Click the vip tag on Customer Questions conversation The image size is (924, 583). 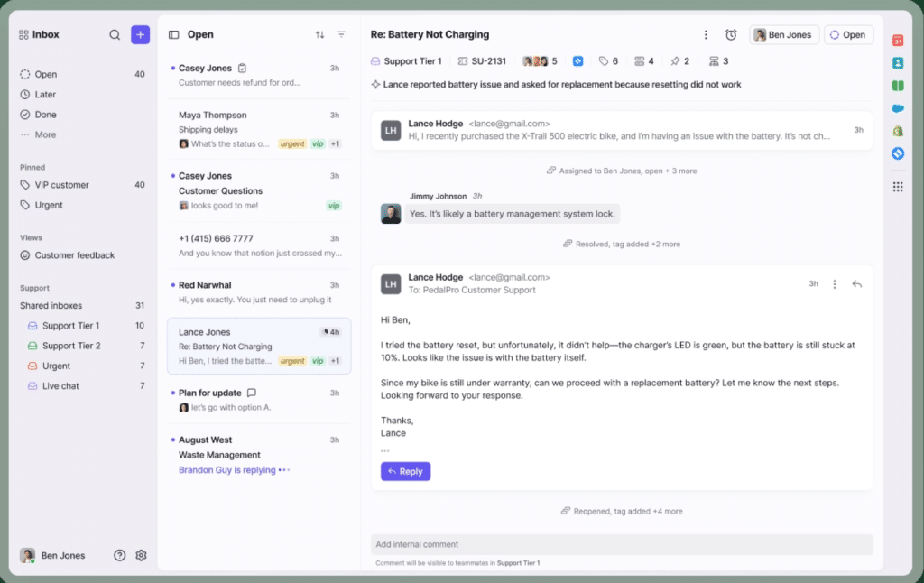pos(334,206)
